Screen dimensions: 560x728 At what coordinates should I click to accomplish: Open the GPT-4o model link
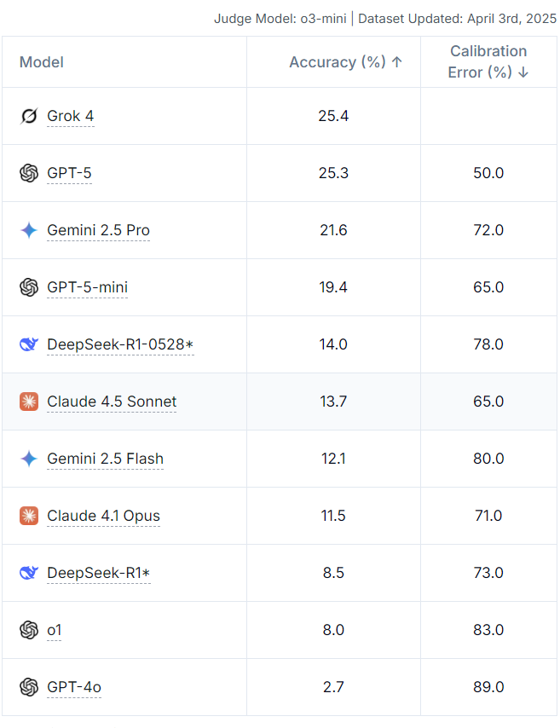(74, 687)
